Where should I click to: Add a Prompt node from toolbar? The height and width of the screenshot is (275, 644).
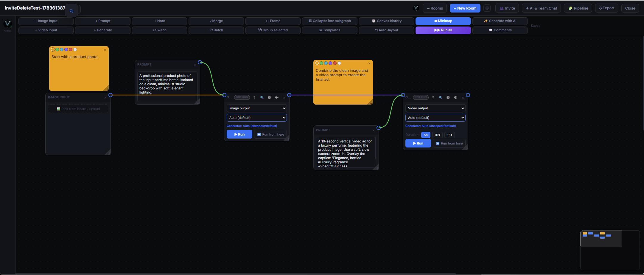tap(102, 21)
